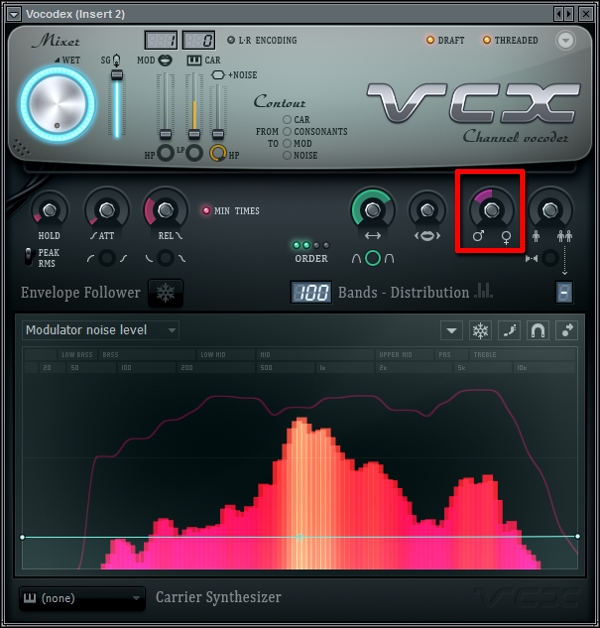Click the MOD level fader
Viewport: 600px width, 628px height.
tap(165, 134)
